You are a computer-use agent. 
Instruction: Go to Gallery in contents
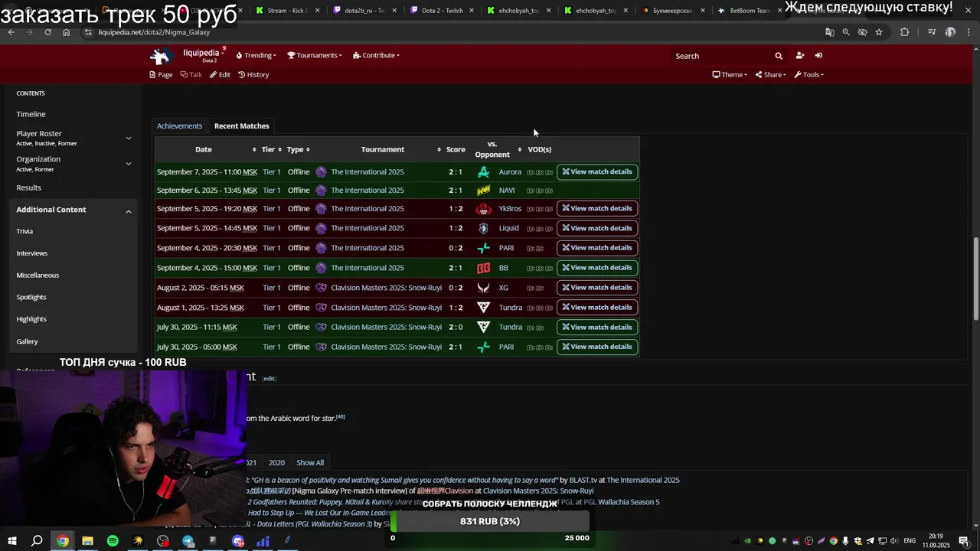[x=27, y=341]
